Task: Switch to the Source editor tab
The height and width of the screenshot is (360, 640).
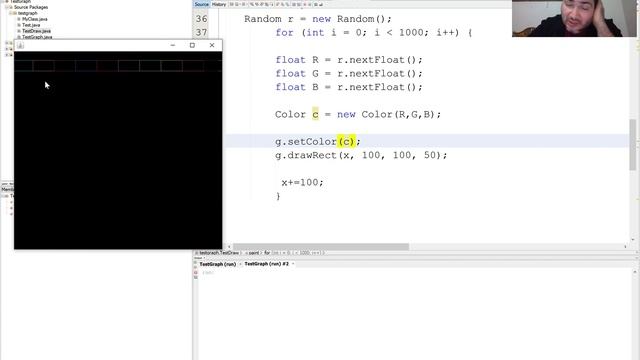Action: 201,4
